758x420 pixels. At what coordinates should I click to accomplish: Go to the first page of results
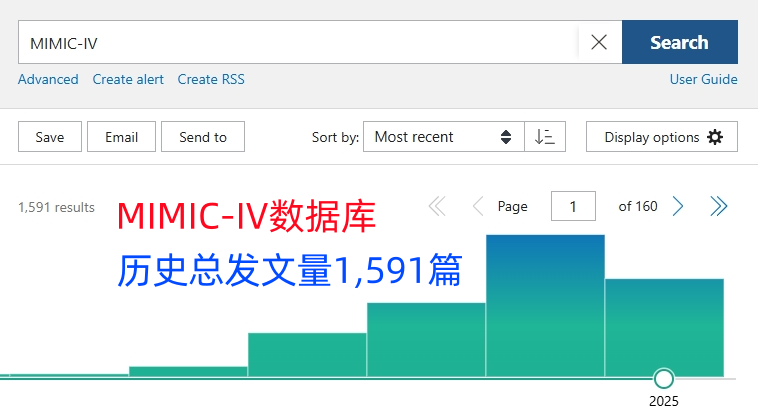[437, 206]
